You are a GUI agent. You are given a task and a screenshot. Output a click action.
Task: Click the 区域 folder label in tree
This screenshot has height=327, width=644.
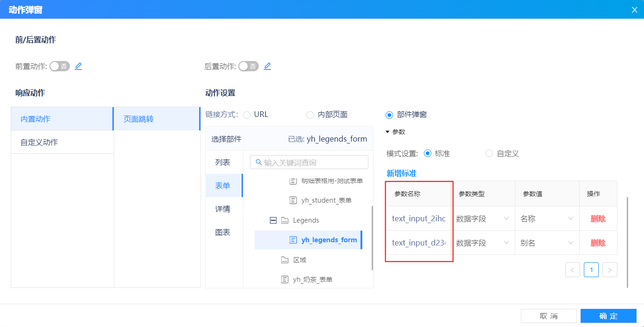tap(299, 260)
